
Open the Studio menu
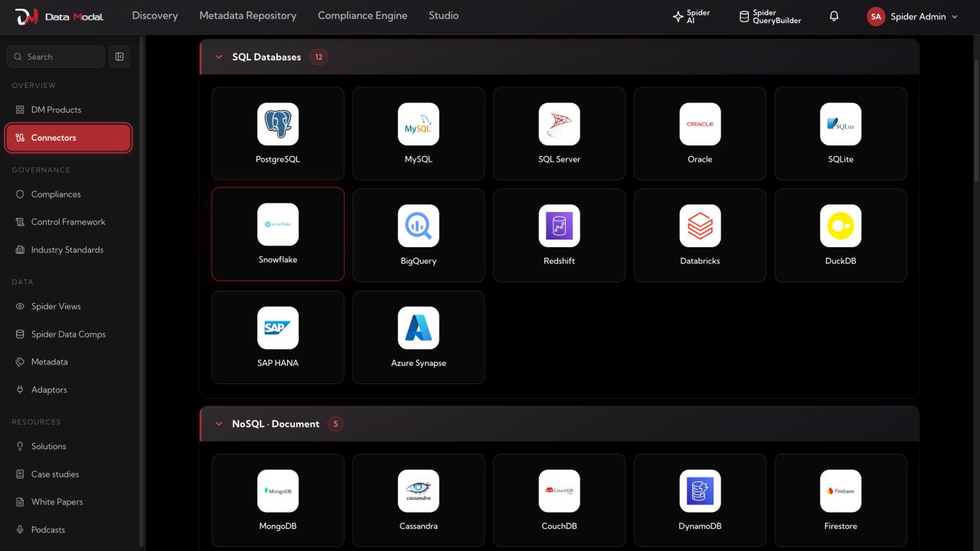443,15
